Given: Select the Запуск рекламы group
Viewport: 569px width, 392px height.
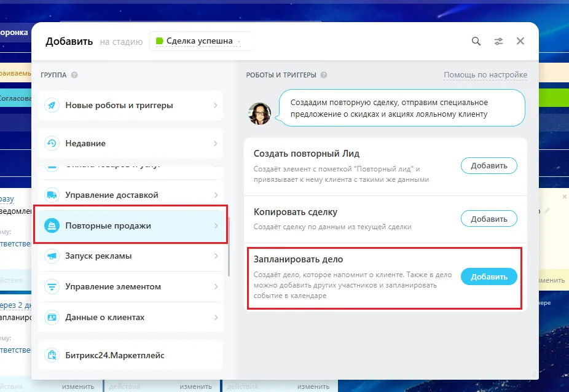Looking at the screenshot, I should (131, 256).
